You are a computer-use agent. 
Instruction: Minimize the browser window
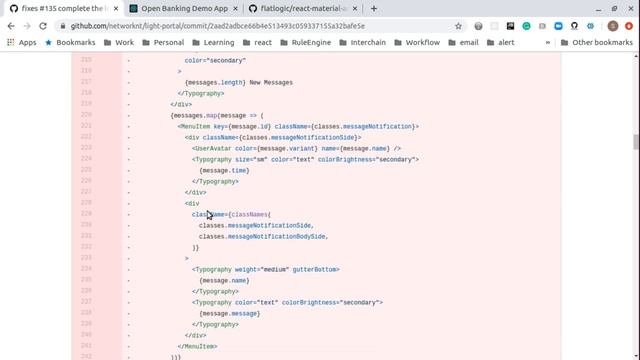598,9
